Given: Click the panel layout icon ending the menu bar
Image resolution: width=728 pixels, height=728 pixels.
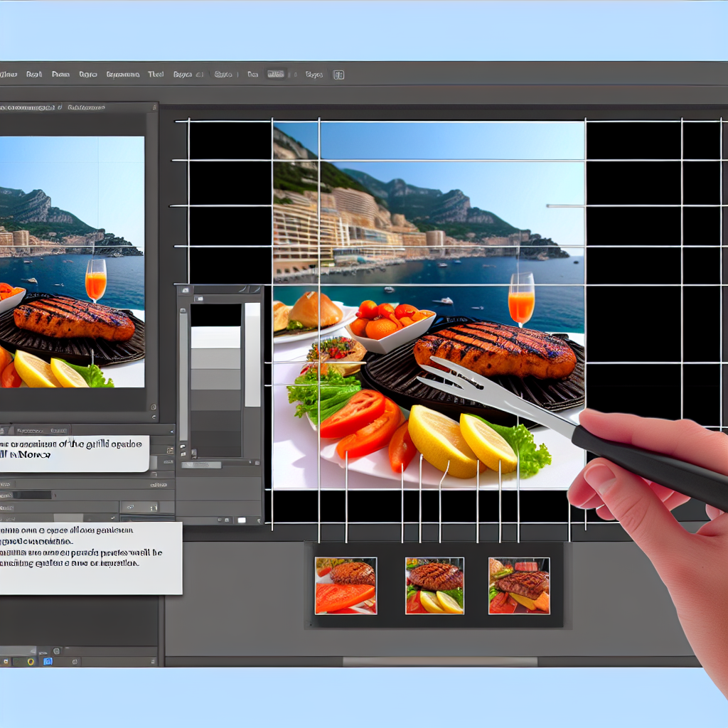Looking at the screenshot, I should [x=338, y=75].
